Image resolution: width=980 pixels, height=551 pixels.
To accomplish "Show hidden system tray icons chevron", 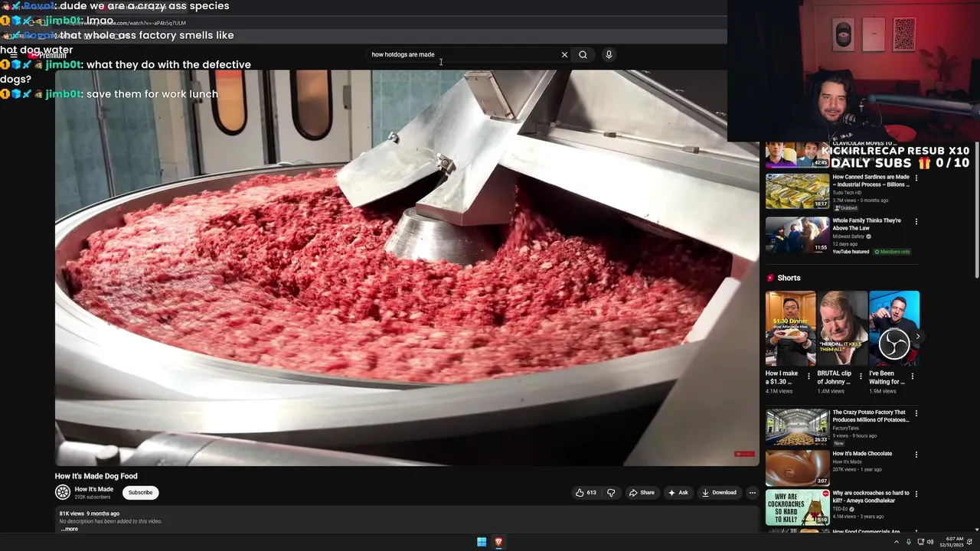I will pyautogui.click(x=897, y=542).
